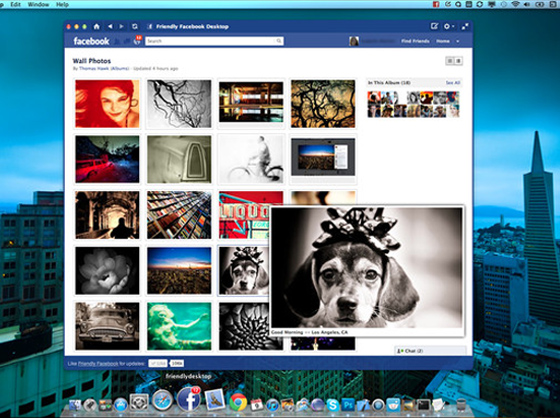Open notifications globe with red badge

[x=137, y=40]
